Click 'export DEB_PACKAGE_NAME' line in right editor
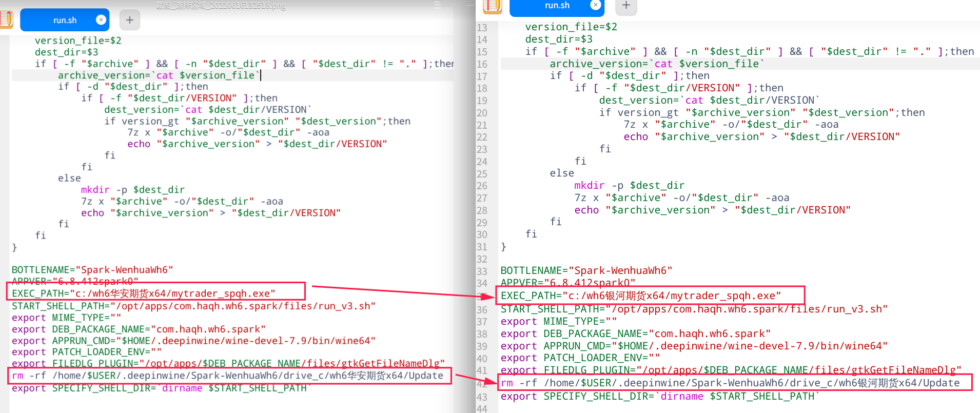Viewport: 980px width, 413px height. pyautogui.click(x=636, y=333)
